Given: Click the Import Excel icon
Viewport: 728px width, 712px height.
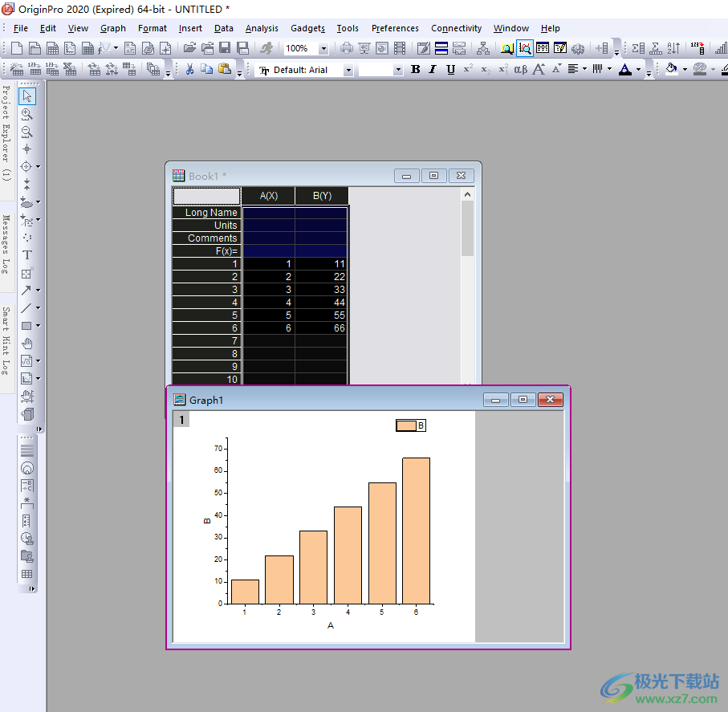Looking at the screenshot, I should 69,70.
